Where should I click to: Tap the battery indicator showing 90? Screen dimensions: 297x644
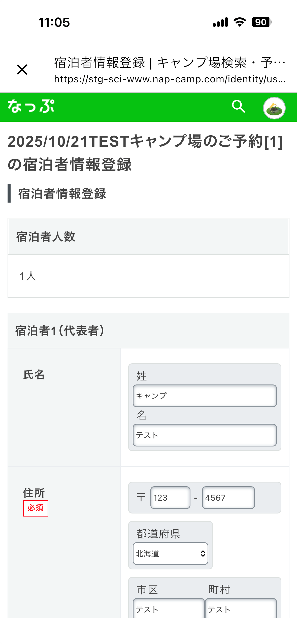pos(261,22)
